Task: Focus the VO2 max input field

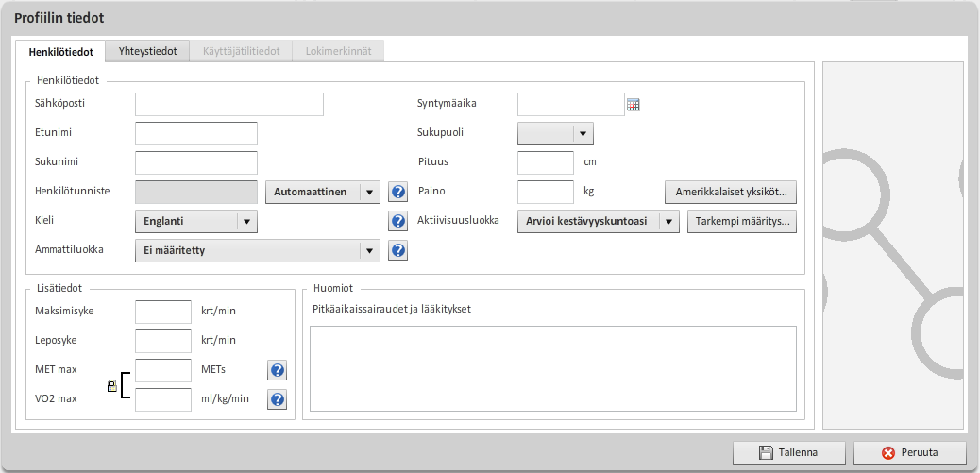Action: [x=163, y=400]
